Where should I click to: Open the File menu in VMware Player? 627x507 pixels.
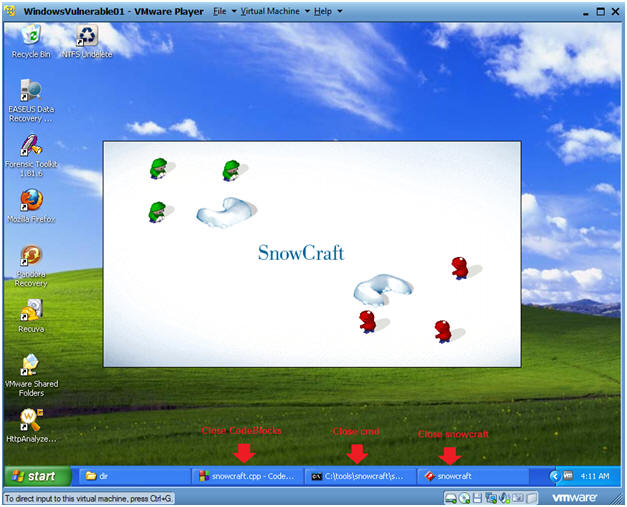224,11
